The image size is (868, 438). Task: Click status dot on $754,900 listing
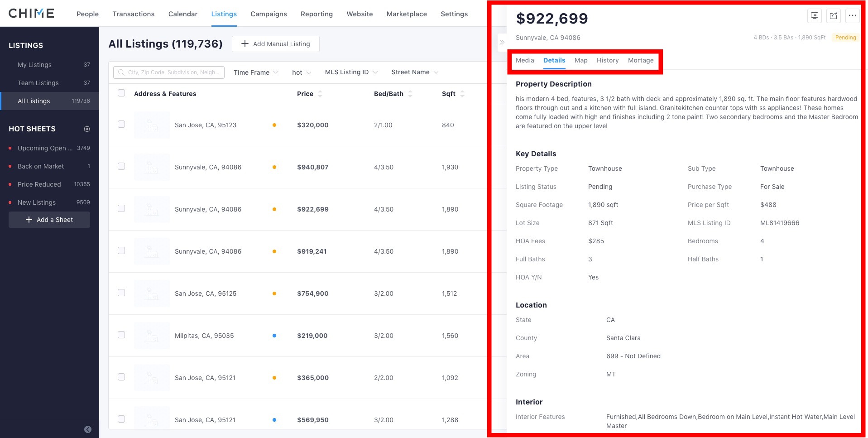(x=274, y=294)
